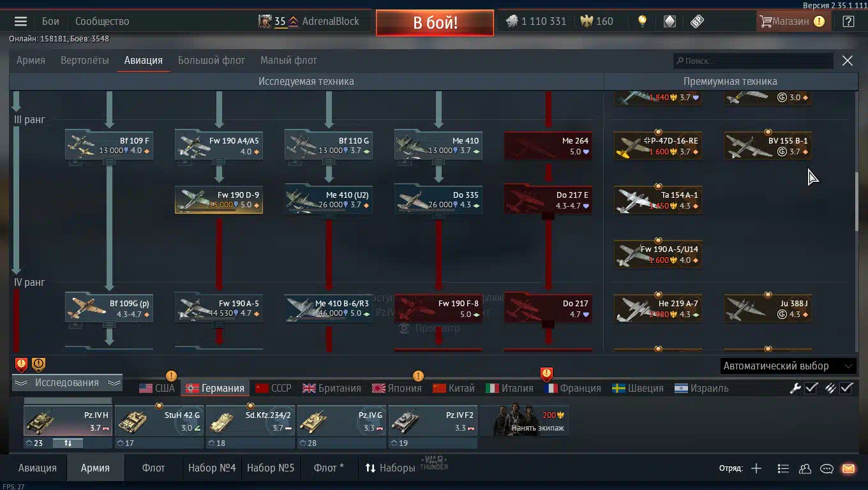Click the exclamation badge above Япония
Viewport: 868px width, 490px height.
(x=418, y=376)
